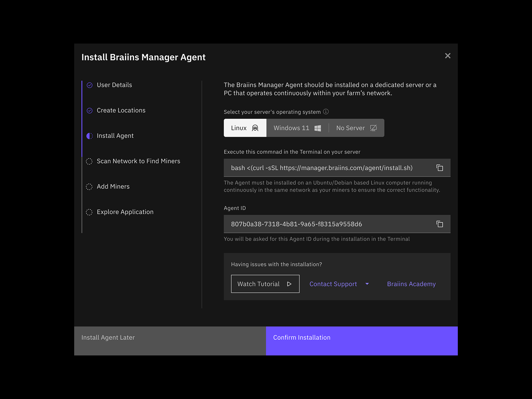This screenshot has height=399, width=532.
Task: Click the Watch Tutorial button
Action: 265,284
